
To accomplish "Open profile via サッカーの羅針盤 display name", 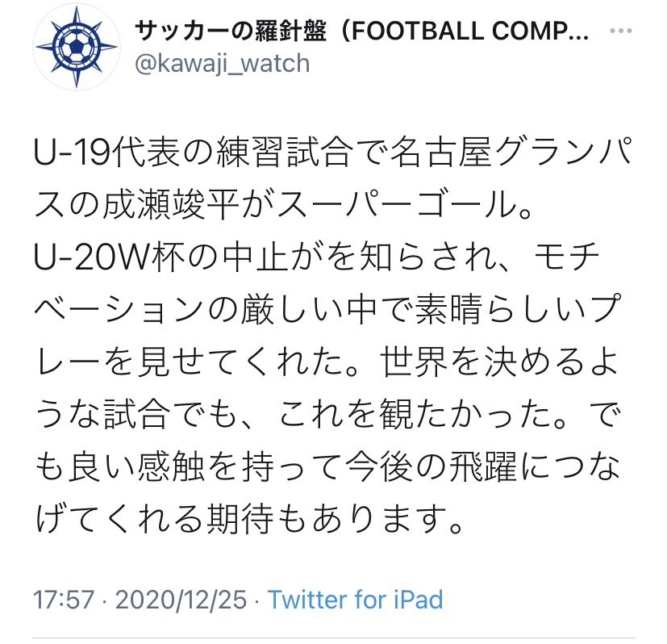I will coord(230,31).
